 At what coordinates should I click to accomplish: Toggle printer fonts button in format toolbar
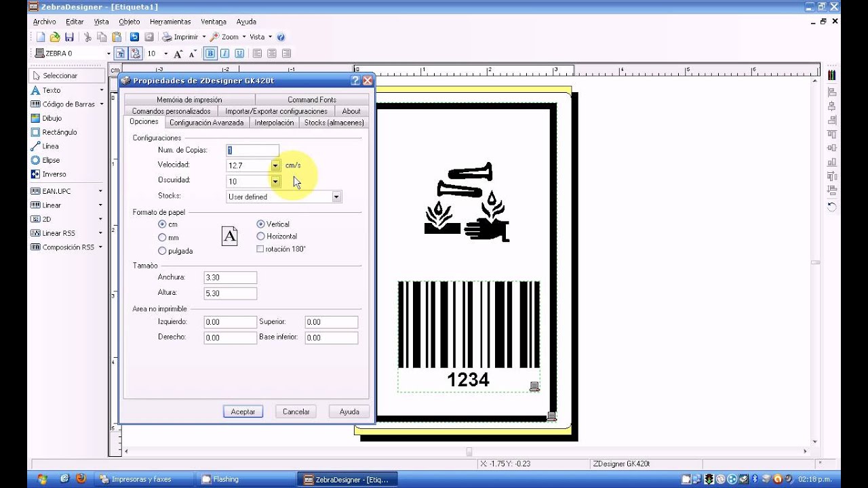tap(120, 54)
